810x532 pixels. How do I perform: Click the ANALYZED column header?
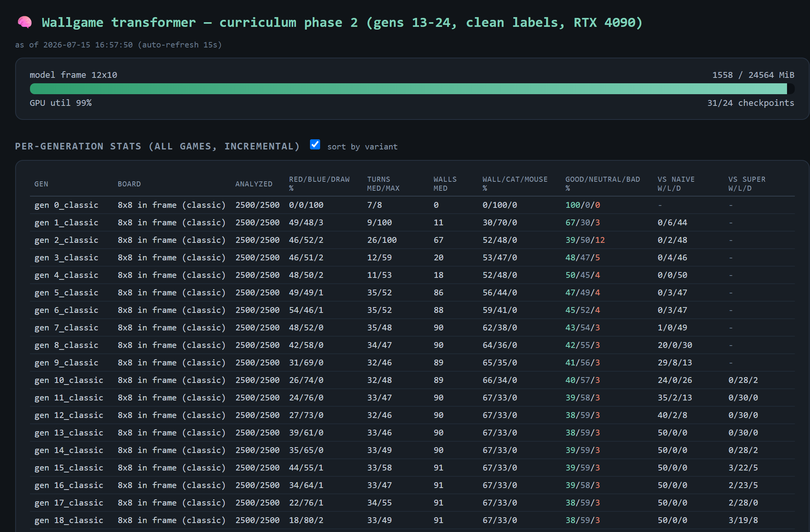pos(254,184)
